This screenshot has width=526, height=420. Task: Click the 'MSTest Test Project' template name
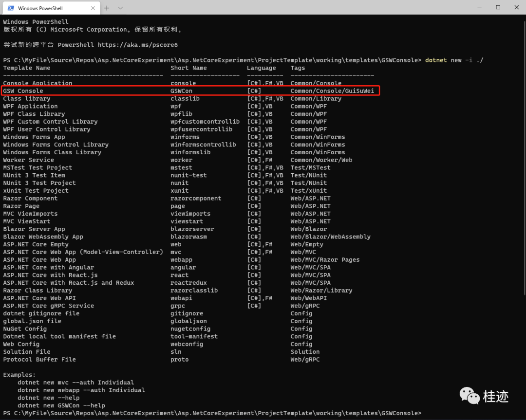(38, 167)
